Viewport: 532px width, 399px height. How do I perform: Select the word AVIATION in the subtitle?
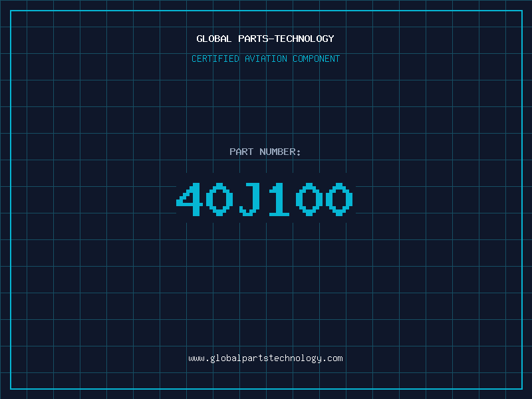[x=266, y=59]
